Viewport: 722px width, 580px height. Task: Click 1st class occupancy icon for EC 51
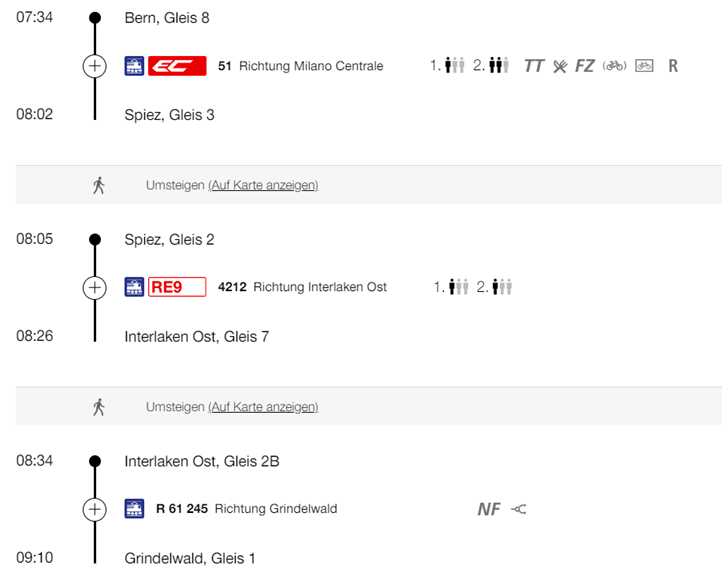click(x=455, y=66)
